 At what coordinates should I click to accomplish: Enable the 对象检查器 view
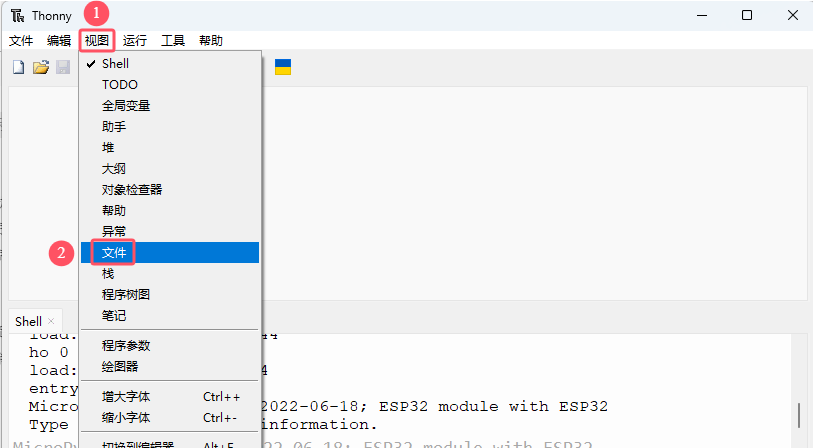click(x=170, y=190)
